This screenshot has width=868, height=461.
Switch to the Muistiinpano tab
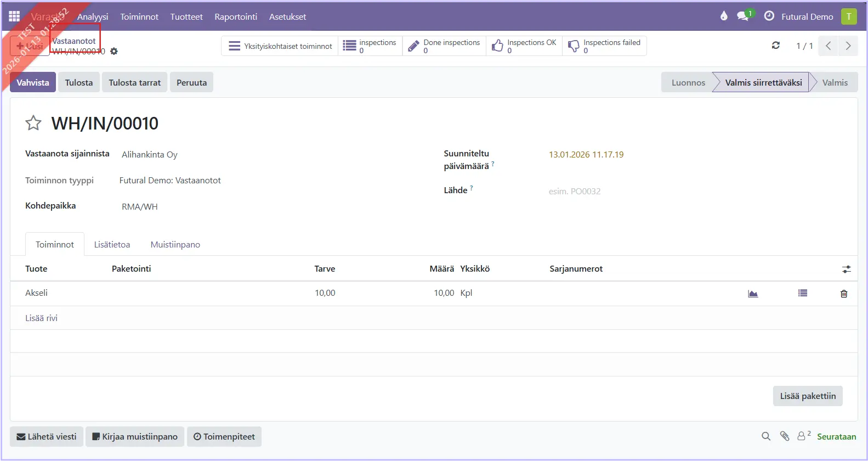coord(175,244)
